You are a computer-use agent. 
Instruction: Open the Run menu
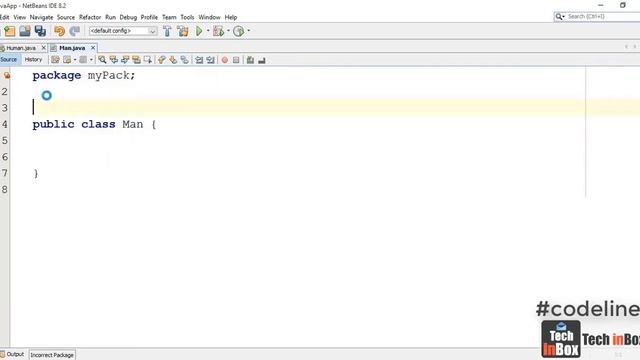[110, 17]
